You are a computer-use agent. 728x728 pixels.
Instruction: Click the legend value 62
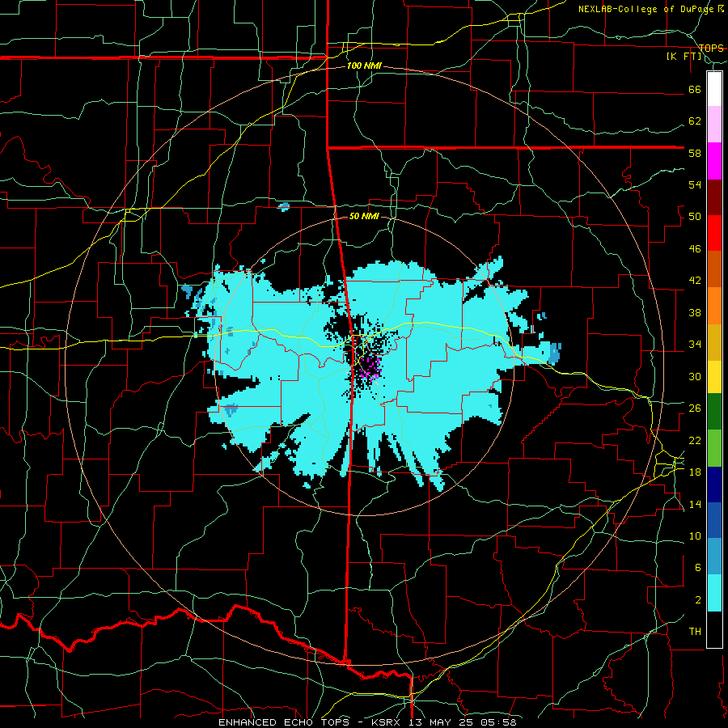coord(695,121)
